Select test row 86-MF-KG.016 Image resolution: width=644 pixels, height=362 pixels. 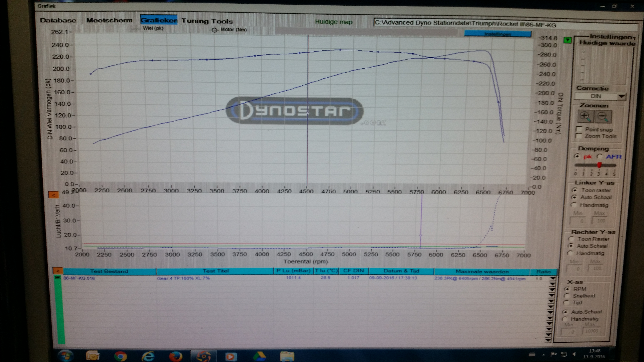pyautogui.click(x=79, y=278)
